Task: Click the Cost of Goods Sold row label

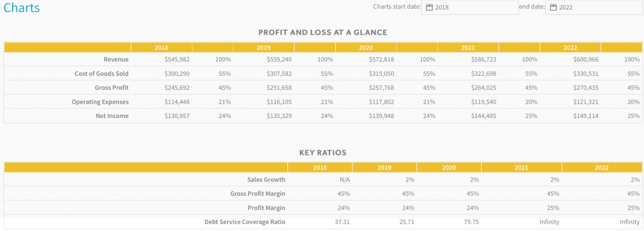Action: pyautogui.click(x=101, y=73)
